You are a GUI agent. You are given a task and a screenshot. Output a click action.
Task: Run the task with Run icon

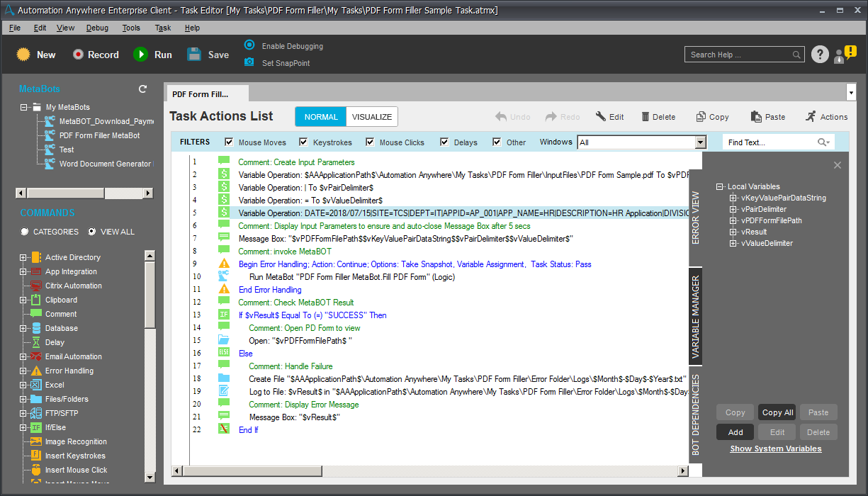coord(141,55)
